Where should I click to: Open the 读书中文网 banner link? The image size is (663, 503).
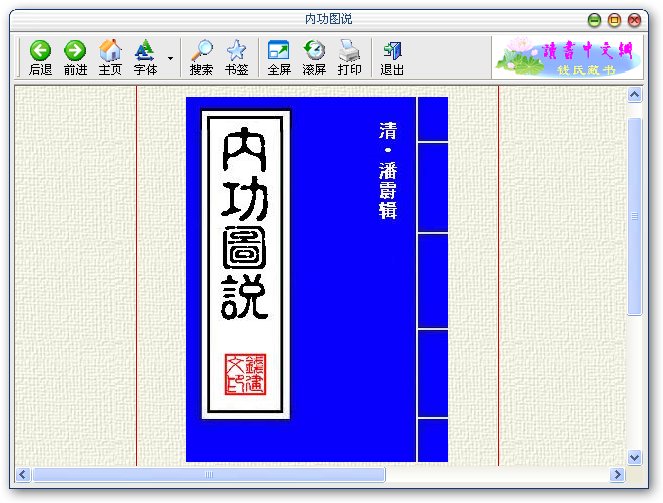(x=568, y=57)
